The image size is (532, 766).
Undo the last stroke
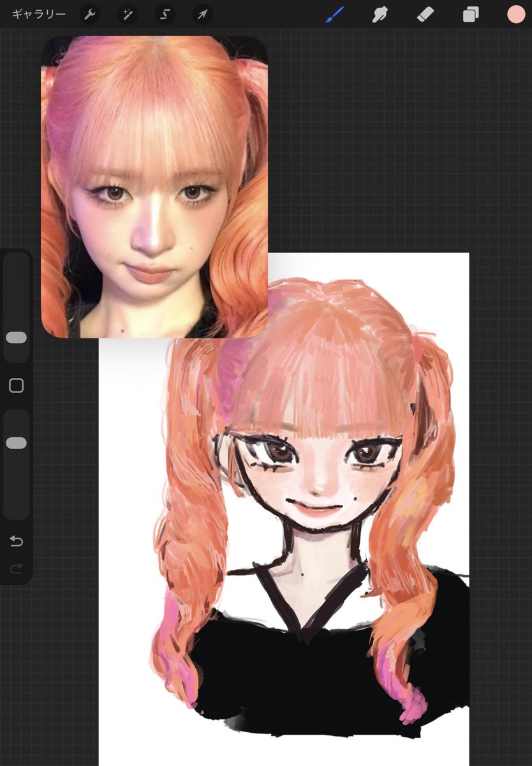click(17, 541)
